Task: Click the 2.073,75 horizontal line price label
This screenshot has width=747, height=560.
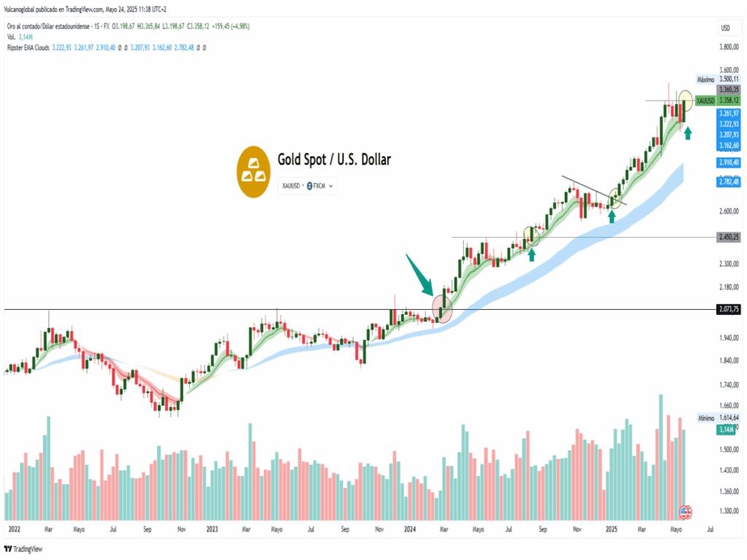Action: [x=728, y=310]
